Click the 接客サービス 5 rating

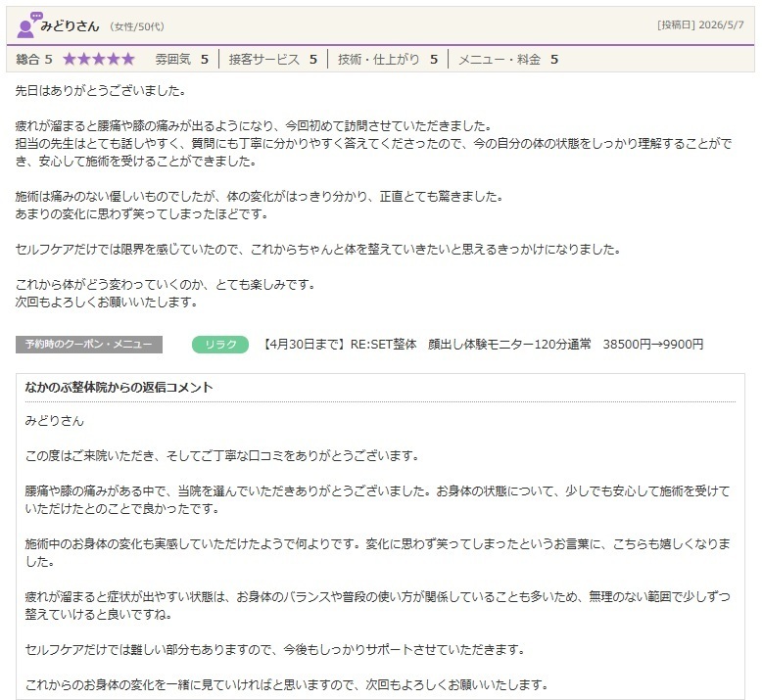272,60
